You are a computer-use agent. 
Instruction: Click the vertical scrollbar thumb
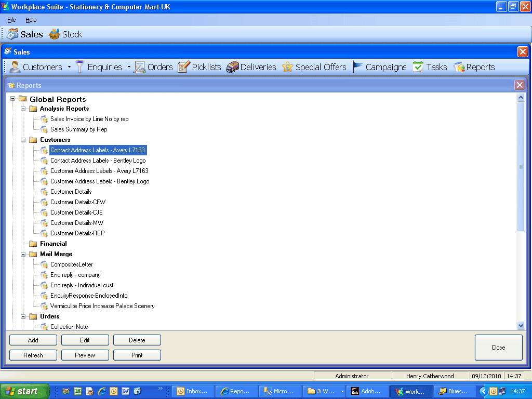(521, 167)
